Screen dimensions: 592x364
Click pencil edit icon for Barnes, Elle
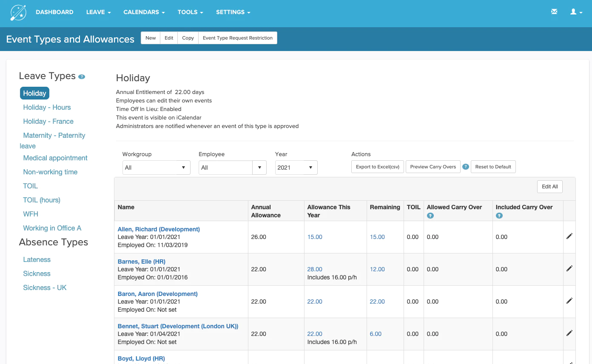point(569,268)
